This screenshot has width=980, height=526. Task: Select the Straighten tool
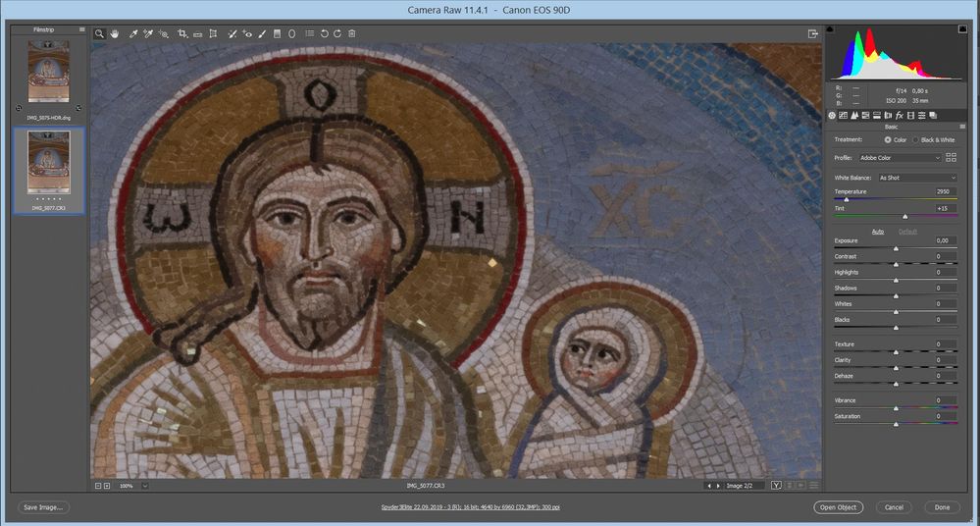[x=197, y=33]
